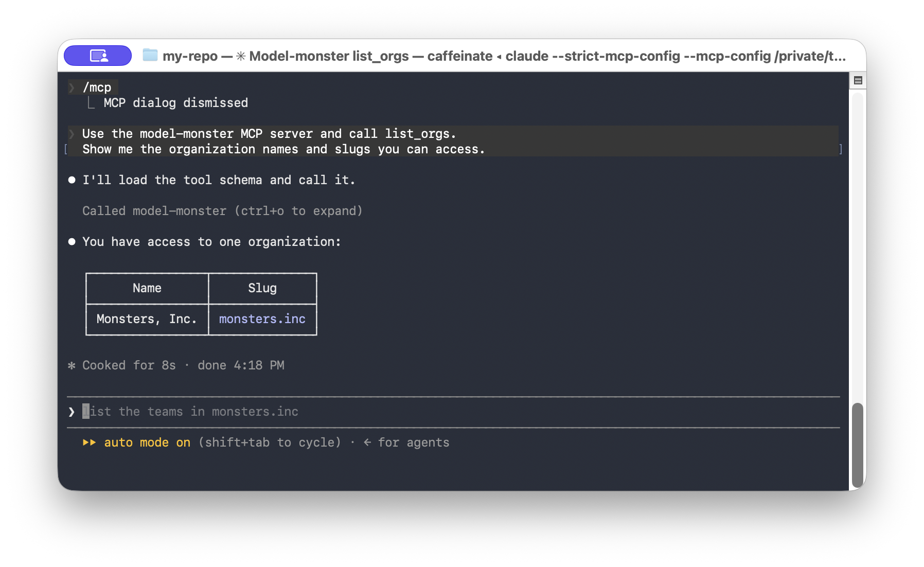Click the "for agents" left-arrow hint
The width and height of the screenshot is (924, 567).
click(406, 442)
